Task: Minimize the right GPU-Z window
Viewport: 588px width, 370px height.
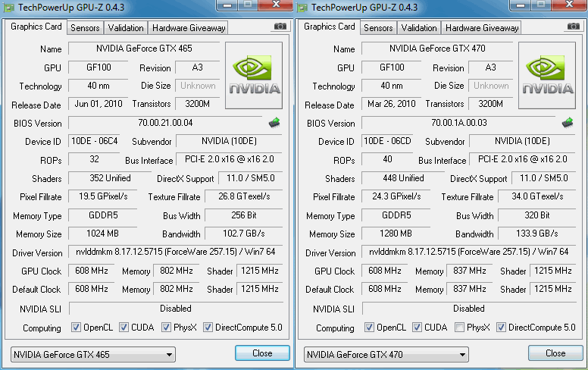Action: coord(520,5)
